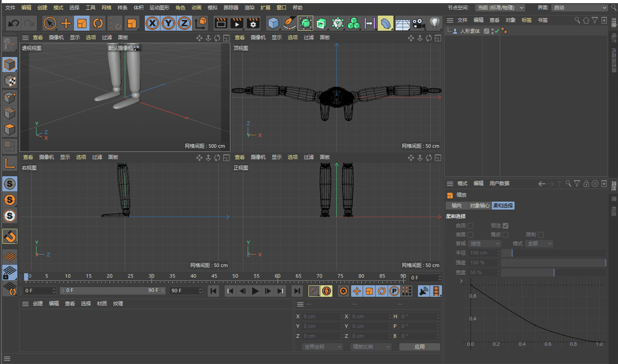Click Play Forwards button
Viewport: 618px width, 364px height.
[255, 291]
